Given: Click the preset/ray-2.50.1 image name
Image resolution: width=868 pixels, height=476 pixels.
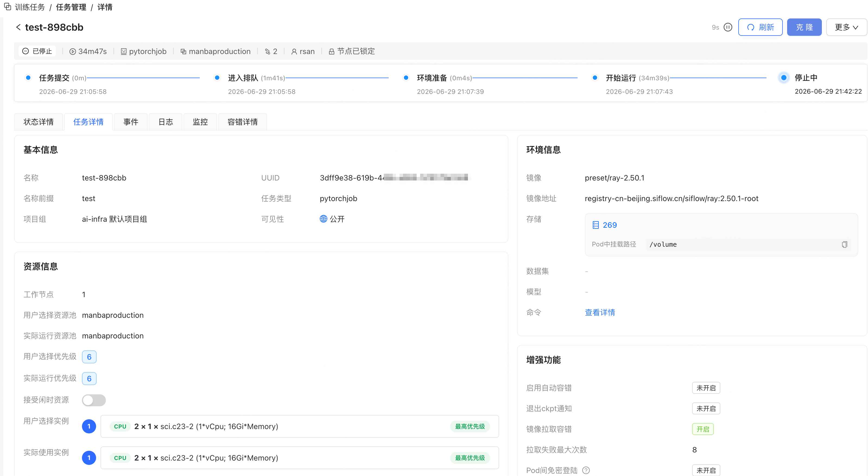Looking at the screenshot, I should [x=614, y=178].
